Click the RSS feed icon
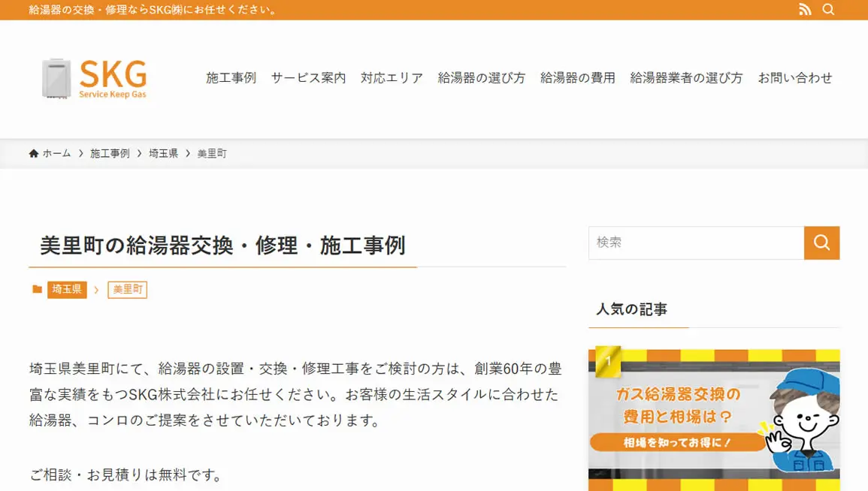This screenshot has width=868, height=491. (805, 10)
